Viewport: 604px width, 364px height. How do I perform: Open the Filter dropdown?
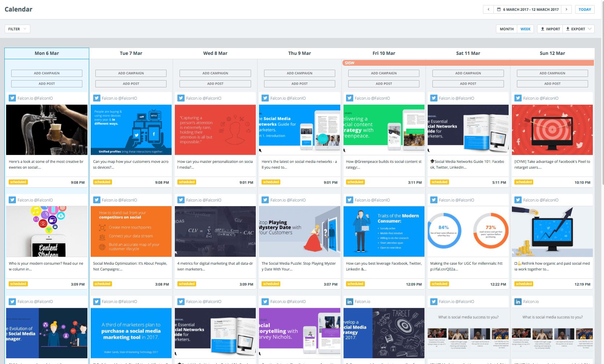tap(17, 29)
